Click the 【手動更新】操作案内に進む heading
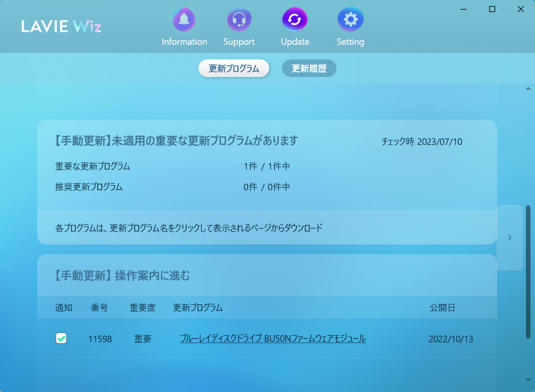This screenshot has height=392, width=535. pos(122,275)
